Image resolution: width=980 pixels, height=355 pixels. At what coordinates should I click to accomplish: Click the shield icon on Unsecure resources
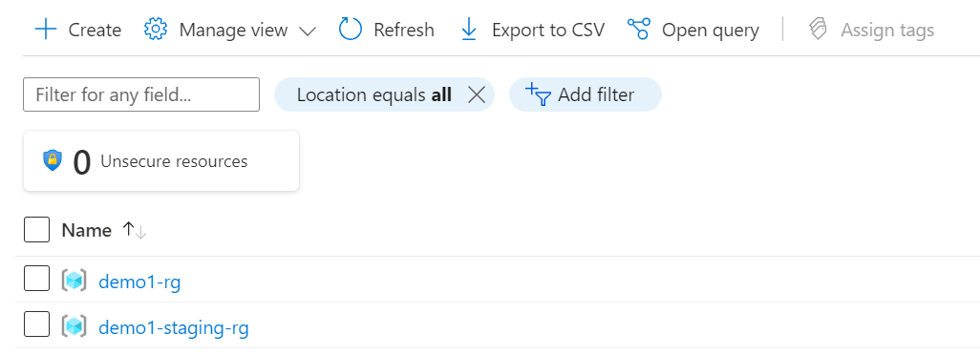[x=53, y=160]
